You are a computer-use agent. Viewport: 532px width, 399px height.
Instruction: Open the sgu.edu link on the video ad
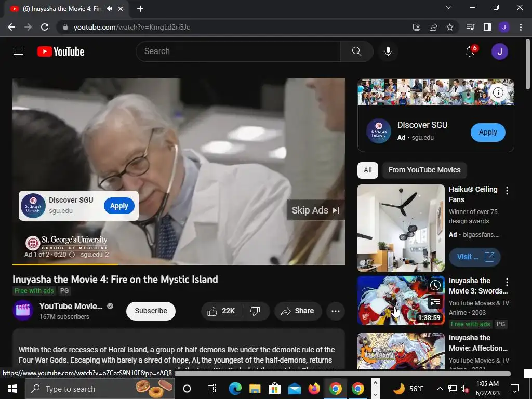click(x=95, y=255)
